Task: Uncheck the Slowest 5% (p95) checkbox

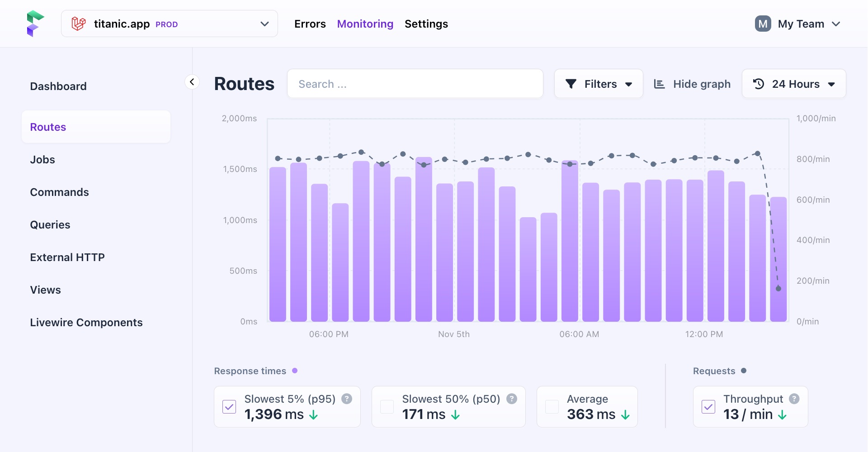Action: (229, 407)
